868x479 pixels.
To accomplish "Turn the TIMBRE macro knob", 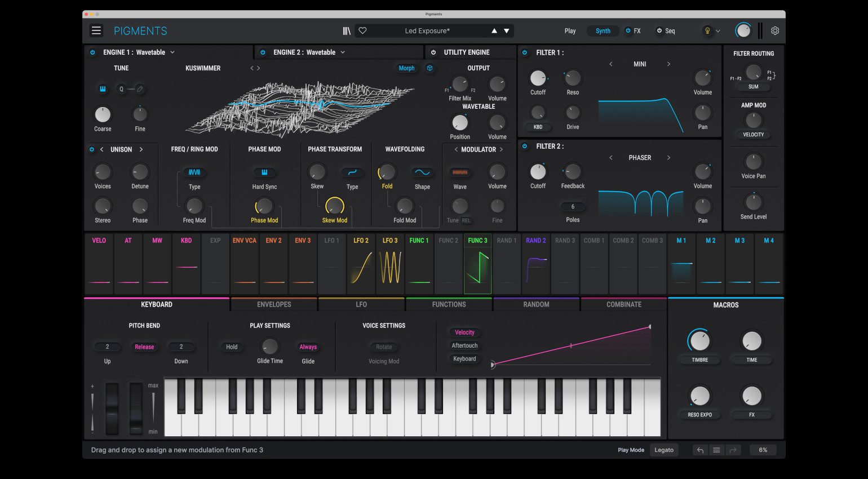I will coord(699,341).
